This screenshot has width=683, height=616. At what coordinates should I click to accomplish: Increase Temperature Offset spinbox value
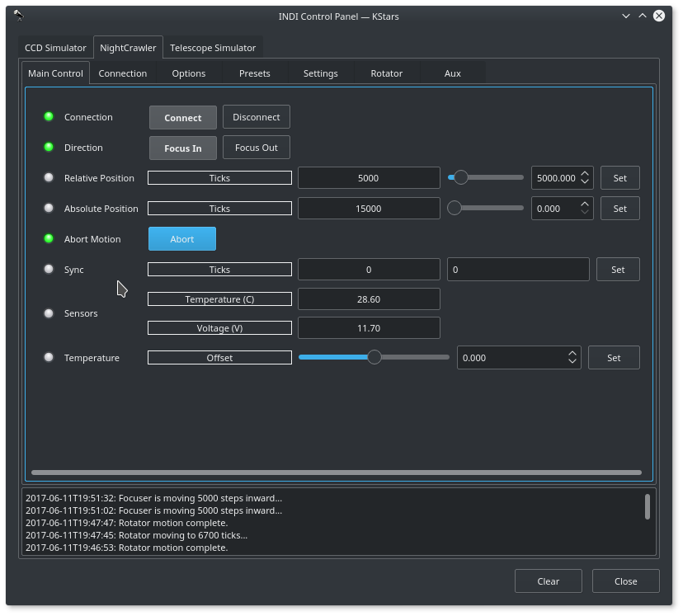572,353
